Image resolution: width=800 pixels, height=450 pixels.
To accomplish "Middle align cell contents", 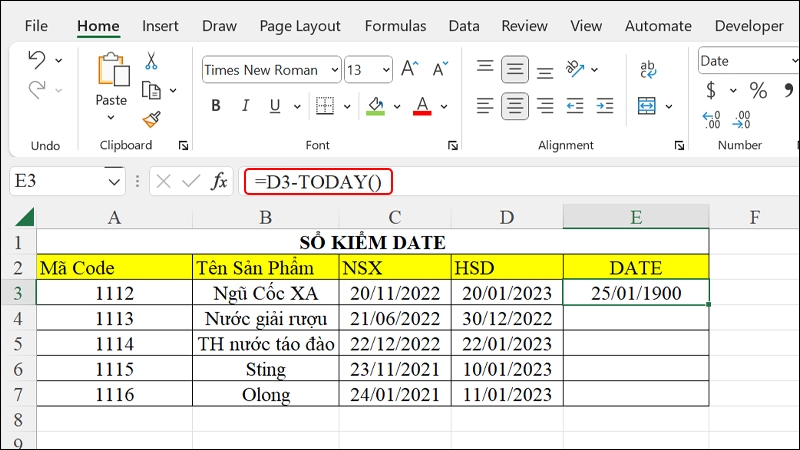I will coord(514,69).
